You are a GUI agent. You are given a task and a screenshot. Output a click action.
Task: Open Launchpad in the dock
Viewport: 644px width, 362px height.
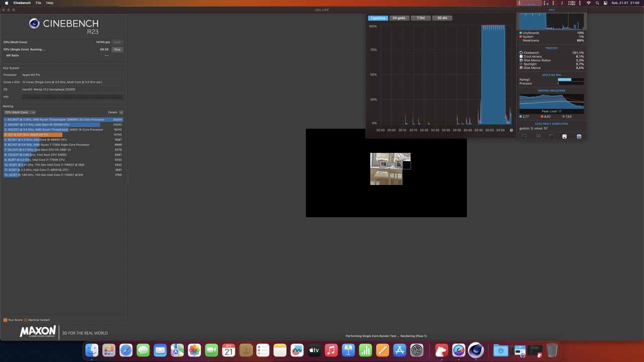pyautogui.click(x=109, y=350)
